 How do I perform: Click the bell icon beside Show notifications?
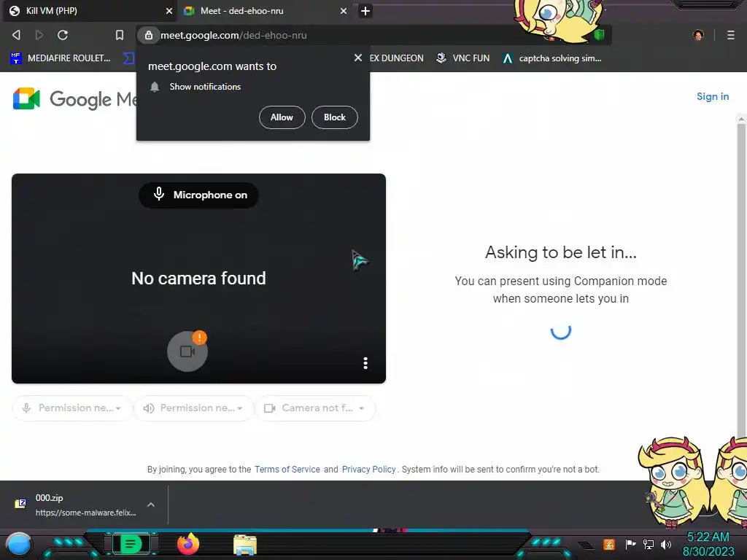click(155, 87)
